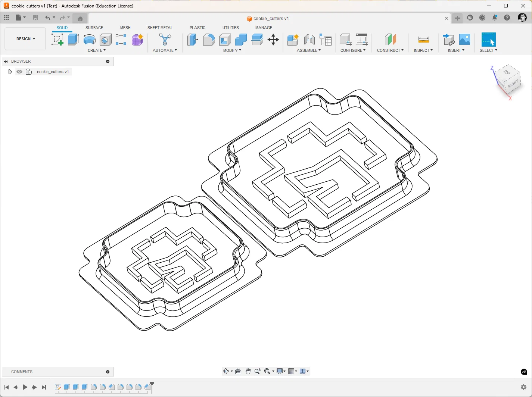Select the Create Sketch tool
Viewport: 532px width, 397px height.
57,40
